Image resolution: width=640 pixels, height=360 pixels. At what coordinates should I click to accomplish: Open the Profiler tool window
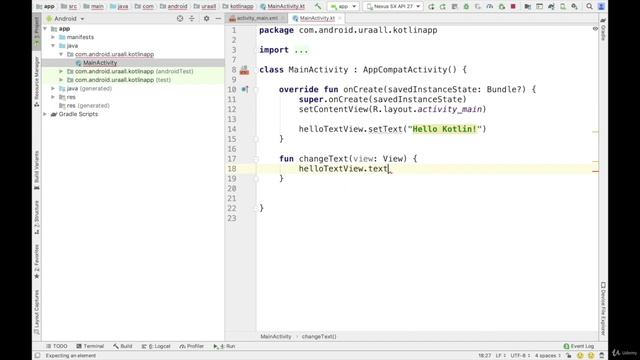click(191, 346)
